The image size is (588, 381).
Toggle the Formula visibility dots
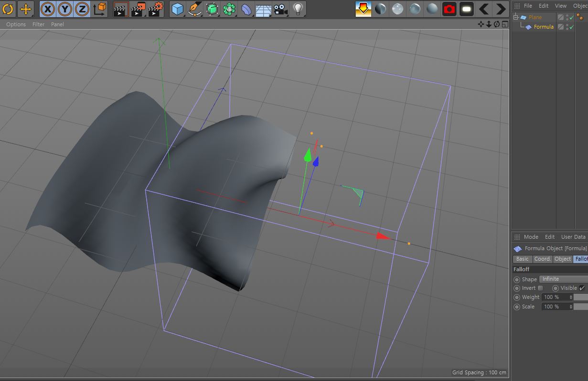(567, 27)
